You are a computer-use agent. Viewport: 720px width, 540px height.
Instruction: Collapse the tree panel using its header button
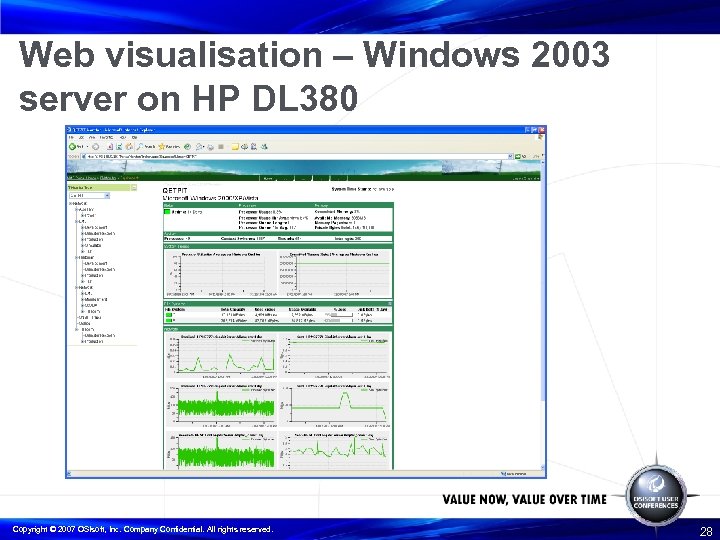[x=134, y=187]
